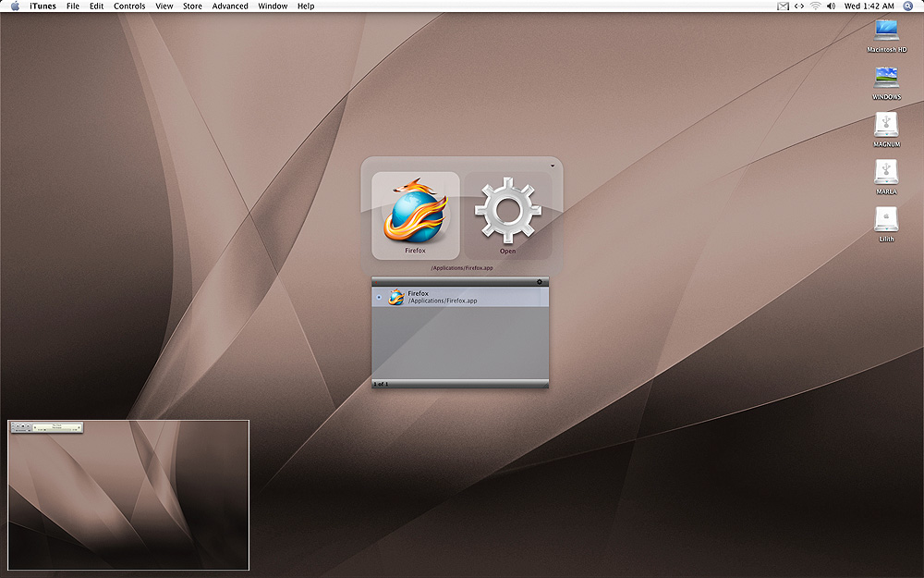Close the results list with red button
Image resolution: width=924 pixels, height=578 pixels.
[375, 282]
